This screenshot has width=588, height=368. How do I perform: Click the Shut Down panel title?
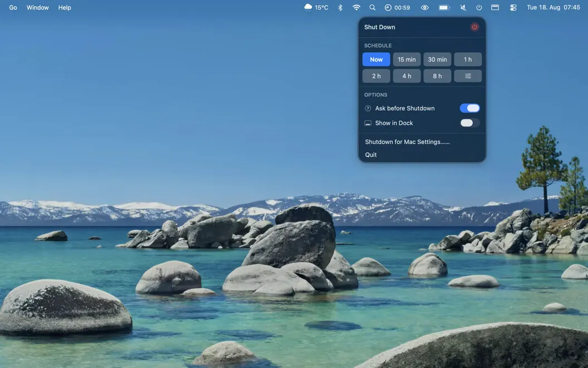point(380,27)
